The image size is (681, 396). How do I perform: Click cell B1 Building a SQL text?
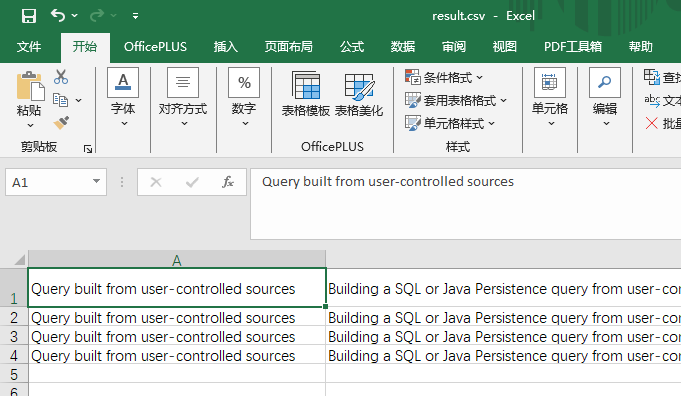click(x=504, y=289)
